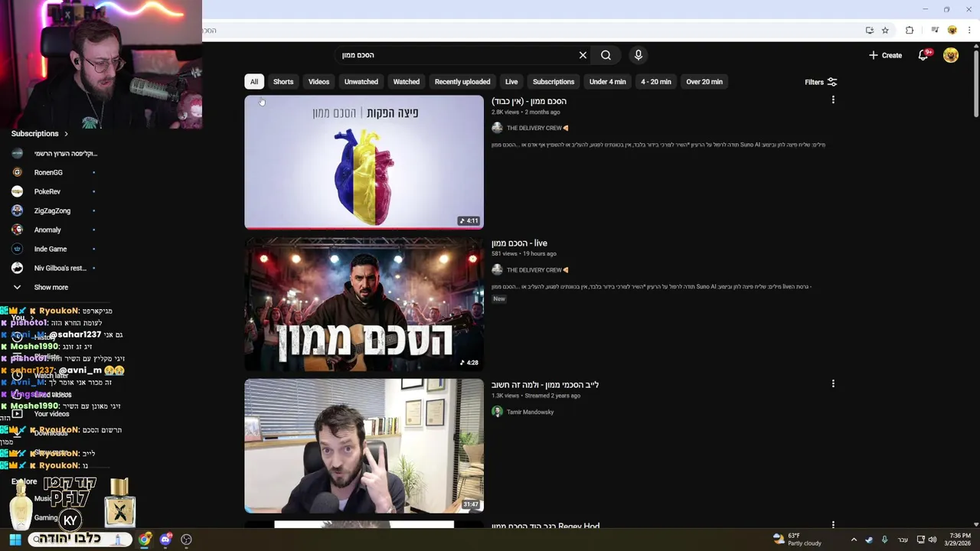Show hidden system tray icons
The height and width of the screenshot is (551, 980).
tap(854, 540)
